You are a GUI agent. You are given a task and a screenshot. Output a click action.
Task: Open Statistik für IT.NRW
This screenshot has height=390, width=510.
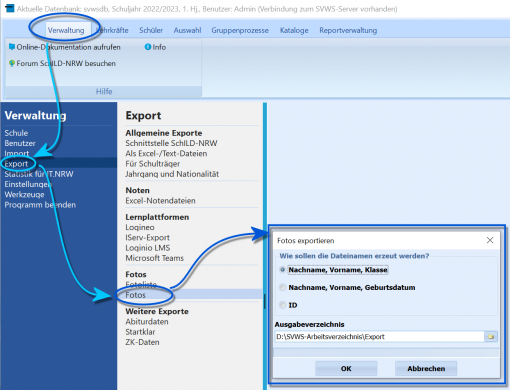[39, 174]
